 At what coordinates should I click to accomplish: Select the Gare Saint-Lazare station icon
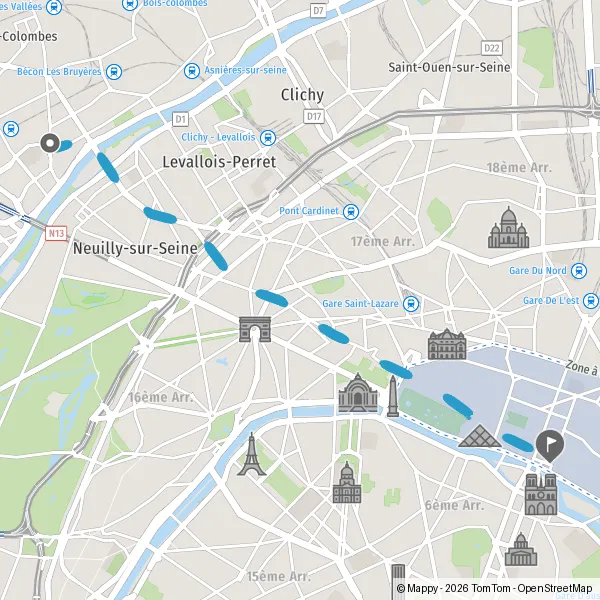(x=411, y=304)
